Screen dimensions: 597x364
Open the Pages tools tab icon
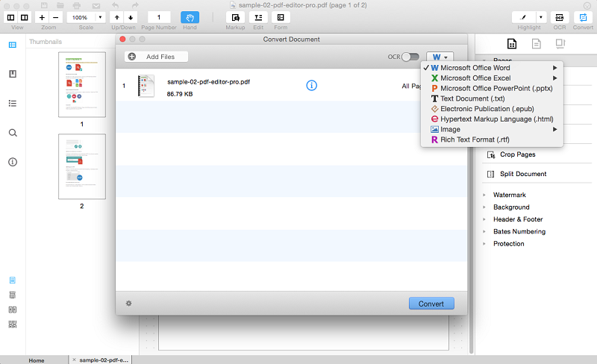click(x=512, y=44)
